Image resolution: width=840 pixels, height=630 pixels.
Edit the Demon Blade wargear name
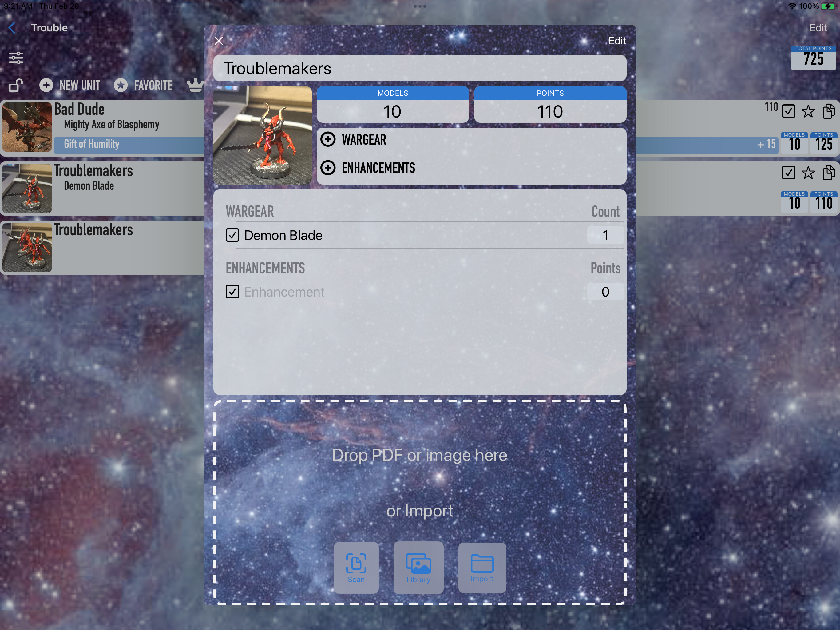[x=283, y=235]
